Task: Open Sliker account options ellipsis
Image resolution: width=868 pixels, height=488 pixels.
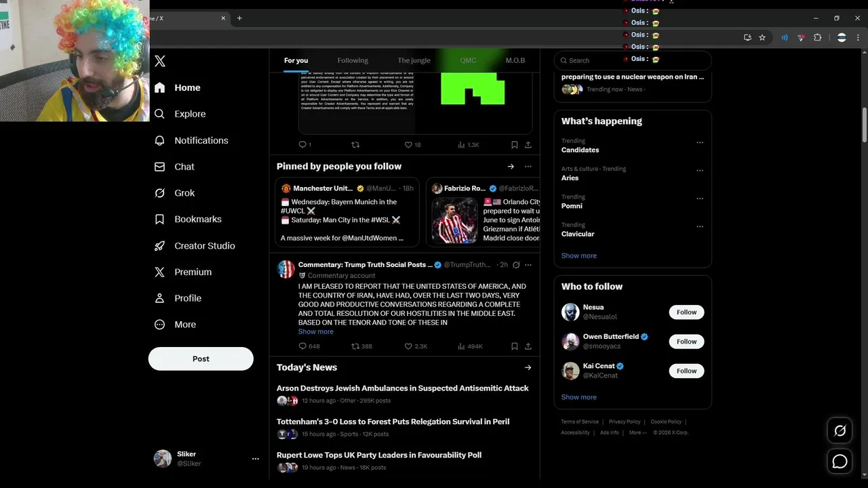Action: coord(256,459)
